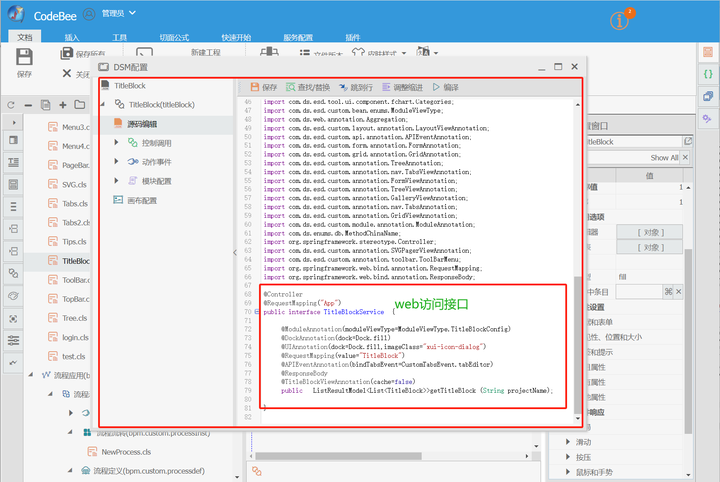Click the user avatar icon beside CodeBee

tap(89, 15)
